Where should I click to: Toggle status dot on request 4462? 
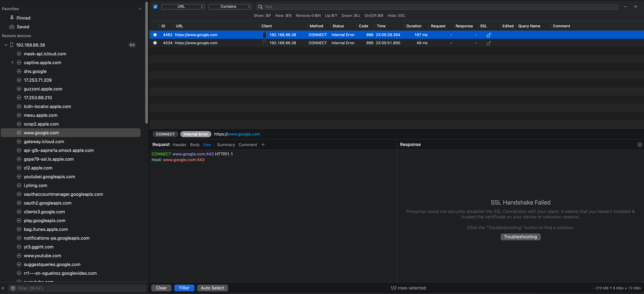tap(155, 35)
